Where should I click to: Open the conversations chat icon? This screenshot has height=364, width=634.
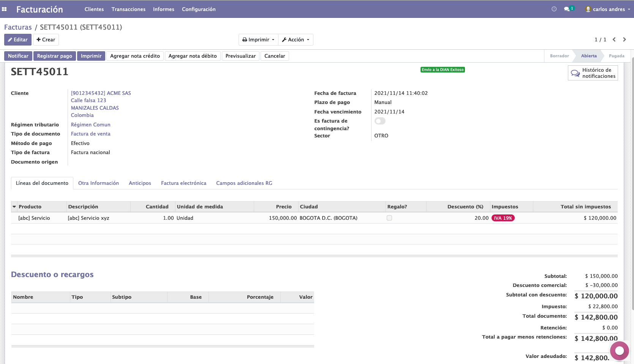(567, 9)
